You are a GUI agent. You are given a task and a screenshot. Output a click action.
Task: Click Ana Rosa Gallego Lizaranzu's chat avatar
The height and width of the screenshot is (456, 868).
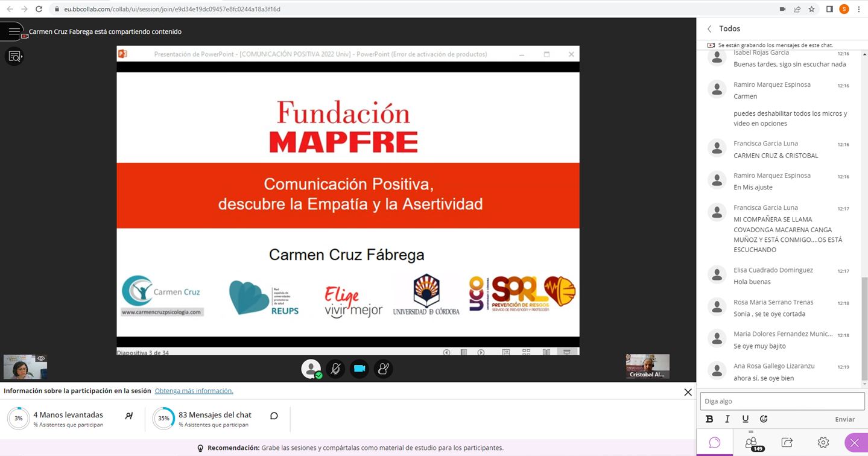(717, 370)
